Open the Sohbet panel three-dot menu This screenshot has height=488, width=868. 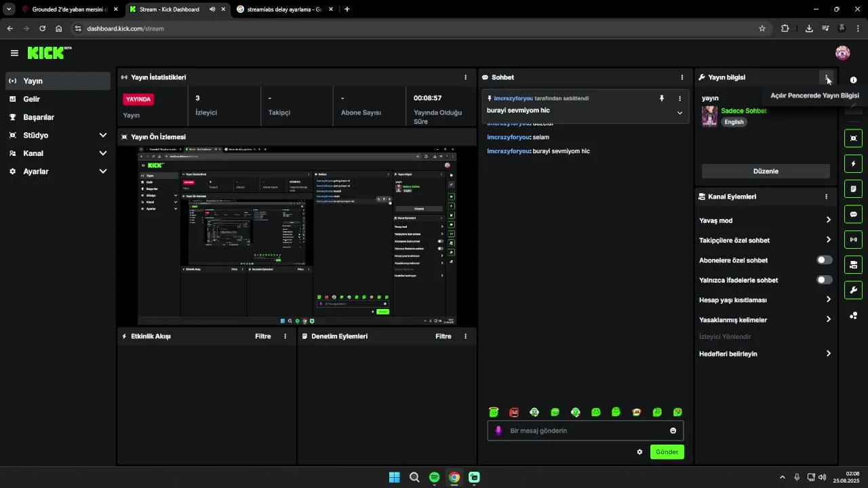coord(682,77)
